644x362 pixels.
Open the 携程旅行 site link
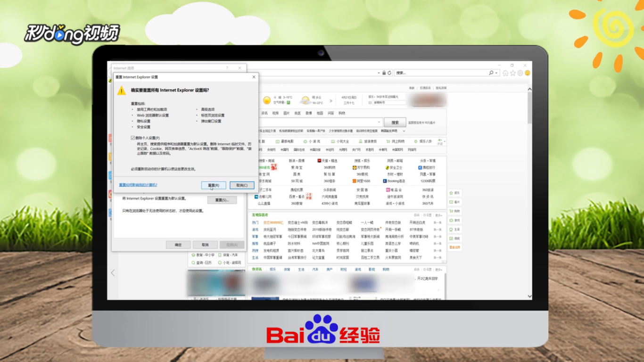pos(427,167)
